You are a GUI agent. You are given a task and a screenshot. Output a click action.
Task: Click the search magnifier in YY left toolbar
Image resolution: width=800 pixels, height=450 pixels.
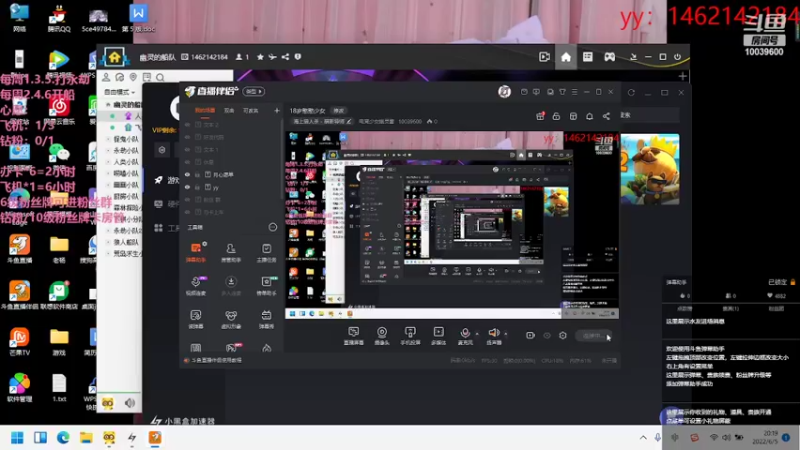tap(160, 78)
